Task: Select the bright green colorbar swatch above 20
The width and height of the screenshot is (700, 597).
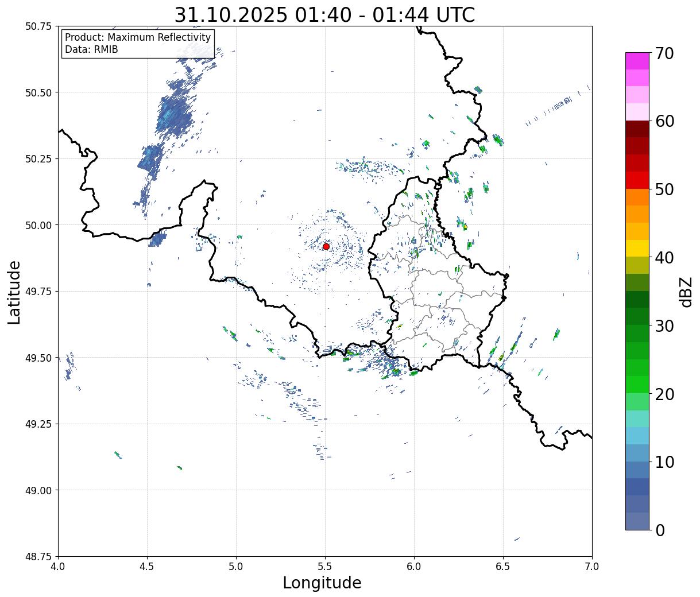Action: (x=637, y=385)
